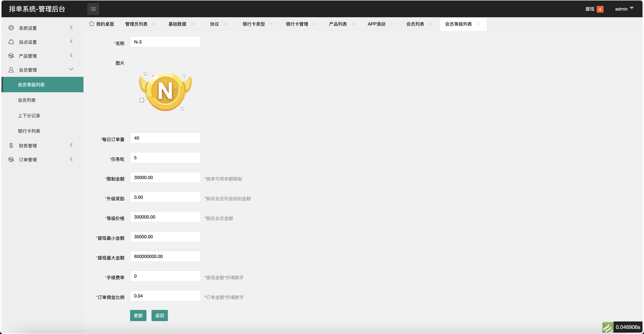Click the 返回 button
Image resolution: width=644 pixels, height=334 pixels.
click(160, 315)
